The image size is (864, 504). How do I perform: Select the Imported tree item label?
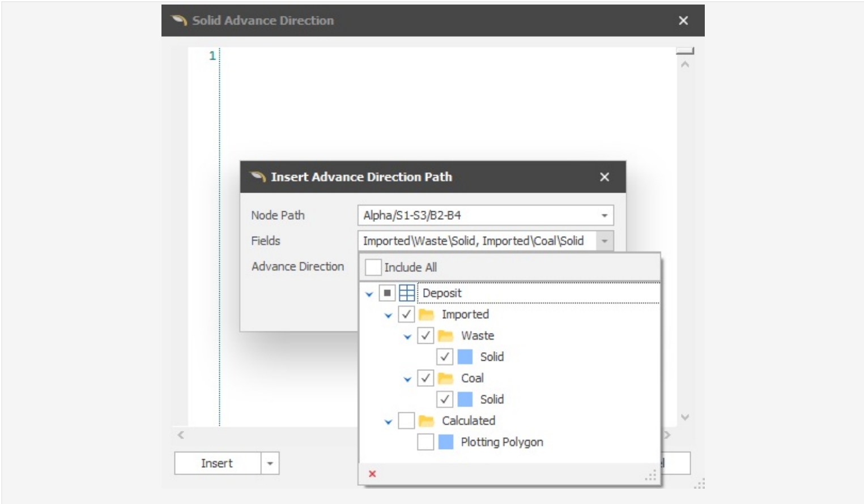(465, 314)
